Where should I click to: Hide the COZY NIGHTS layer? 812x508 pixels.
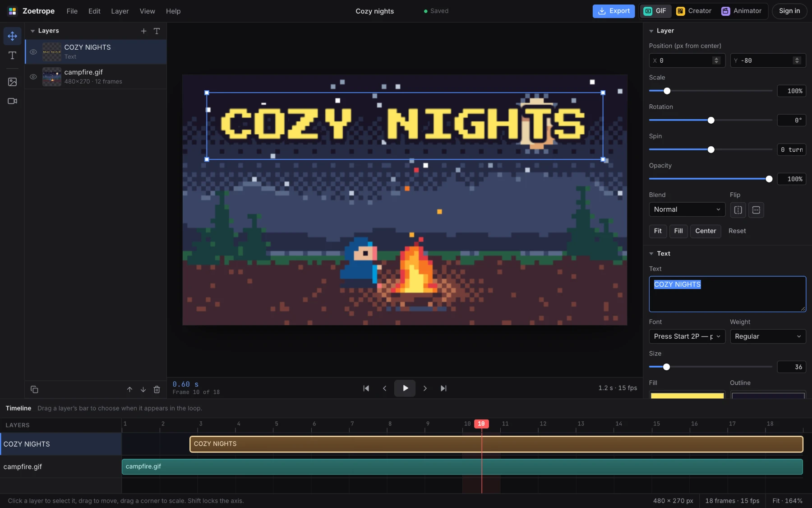click(x=33, y=52)
